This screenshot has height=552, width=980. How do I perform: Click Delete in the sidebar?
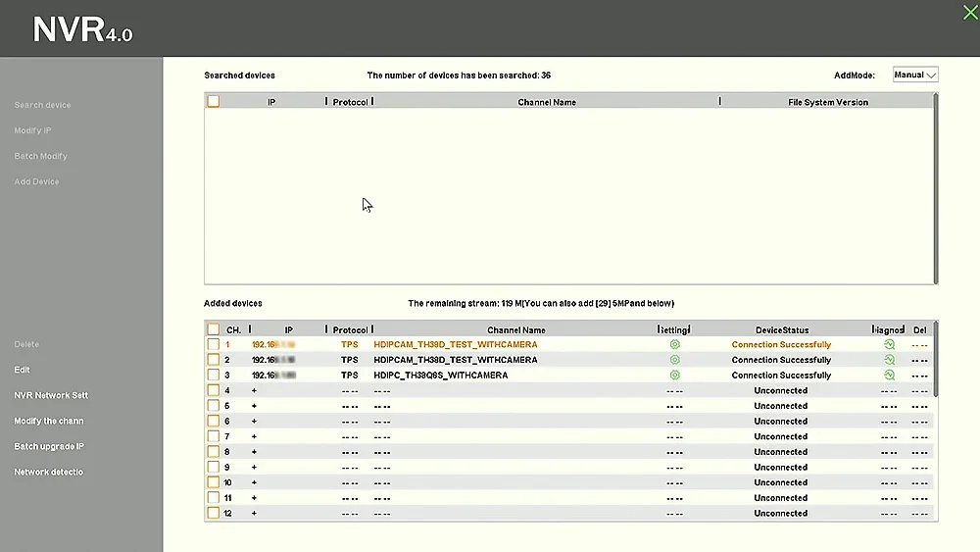(26, 344)
